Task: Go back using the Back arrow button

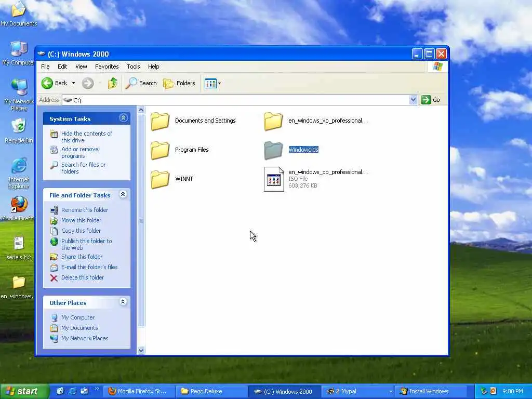Action: click(54, 83)
